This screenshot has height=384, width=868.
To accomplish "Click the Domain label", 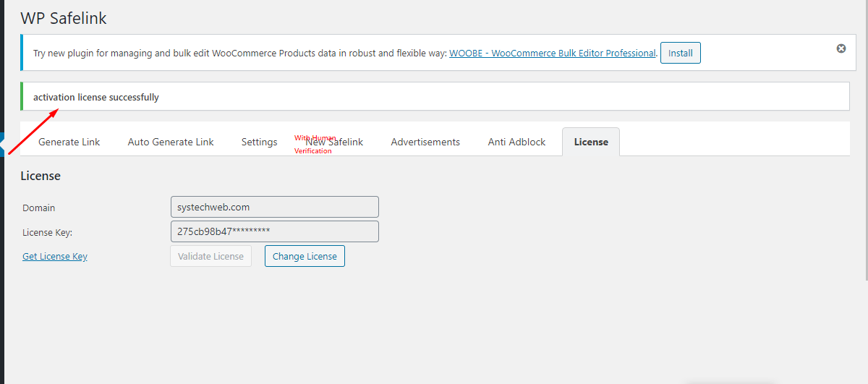I will [39, 208].
